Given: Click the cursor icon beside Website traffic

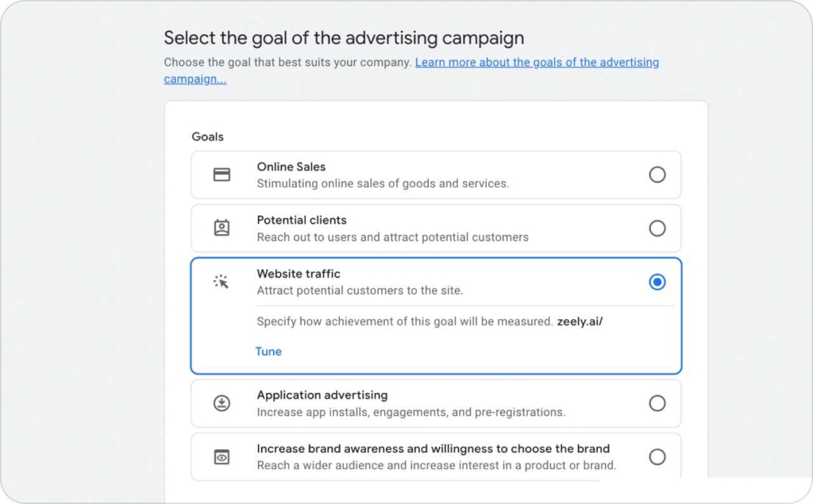Looking at the screenshot, I should point(221,281).
